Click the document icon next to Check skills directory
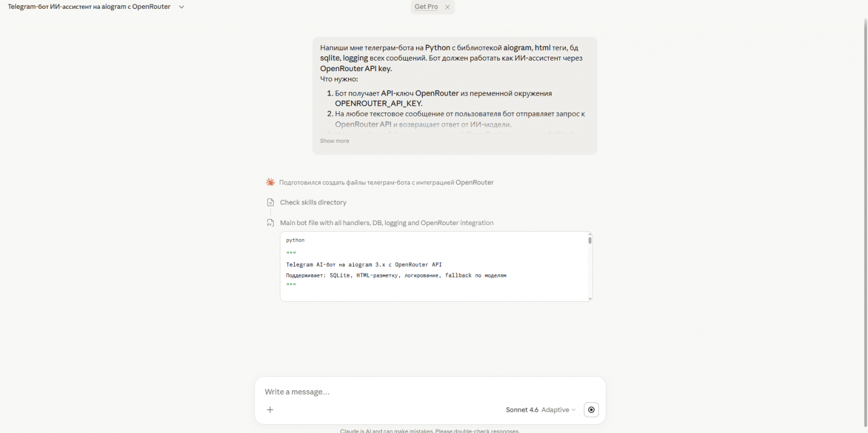868x433 pixels. coord(270,202)
